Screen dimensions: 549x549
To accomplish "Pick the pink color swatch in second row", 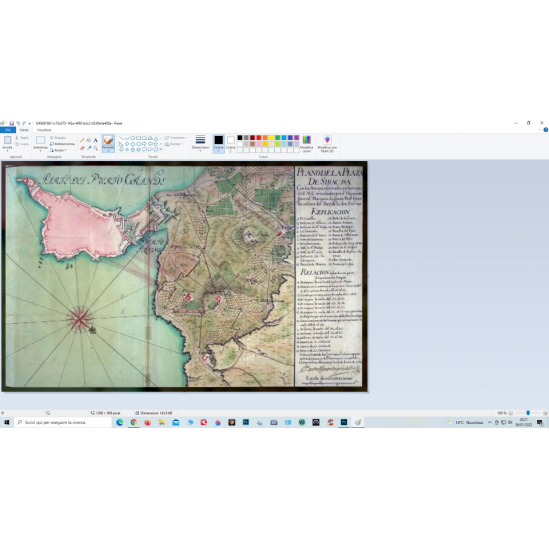I will [x=259, y=144].
